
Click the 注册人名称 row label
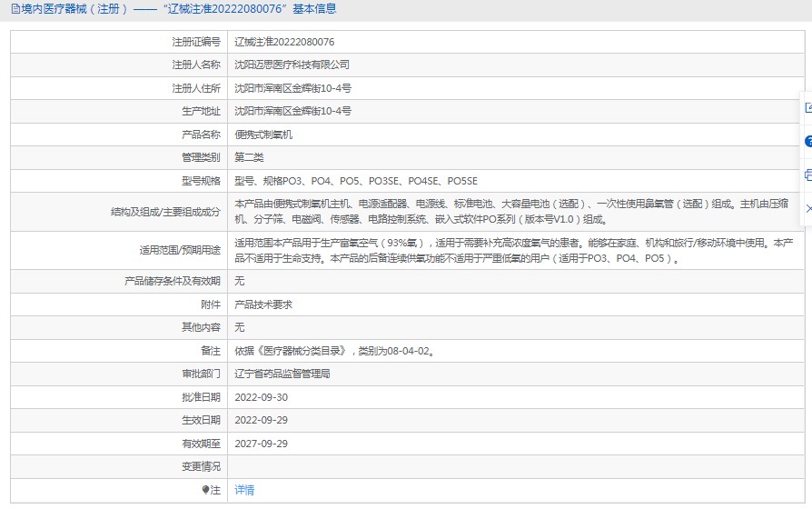[196, 65]
